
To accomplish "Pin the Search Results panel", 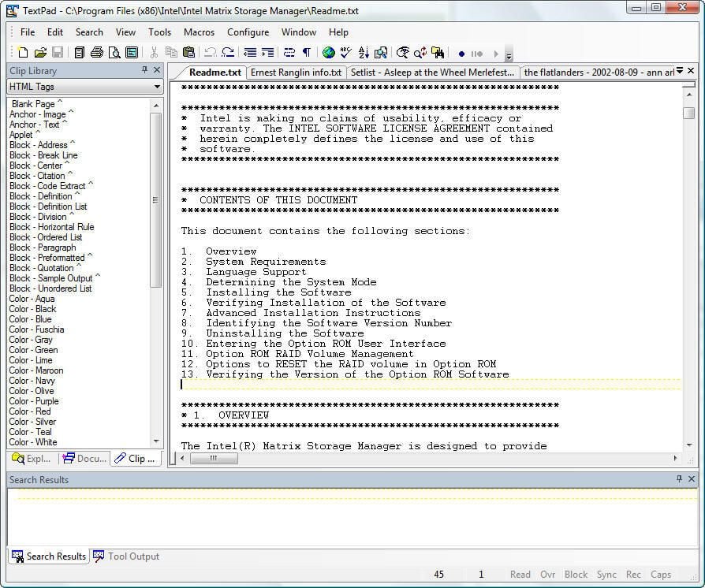I will click(680, 478).
